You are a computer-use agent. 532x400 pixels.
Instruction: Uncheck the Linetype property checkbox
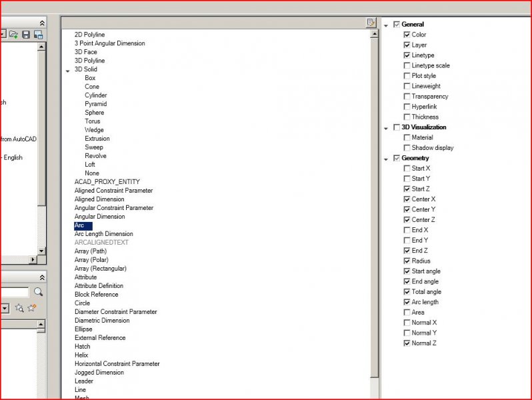pos(407,55)
